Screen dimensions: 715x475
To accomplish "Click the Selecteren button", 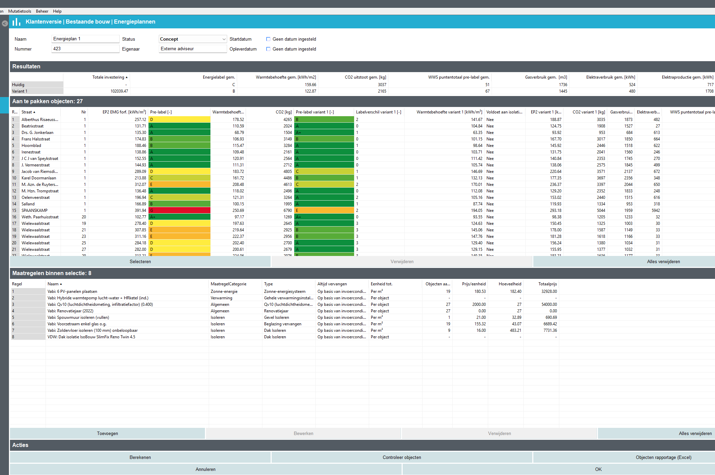I will pyautogui.click(x=141, y=262).
